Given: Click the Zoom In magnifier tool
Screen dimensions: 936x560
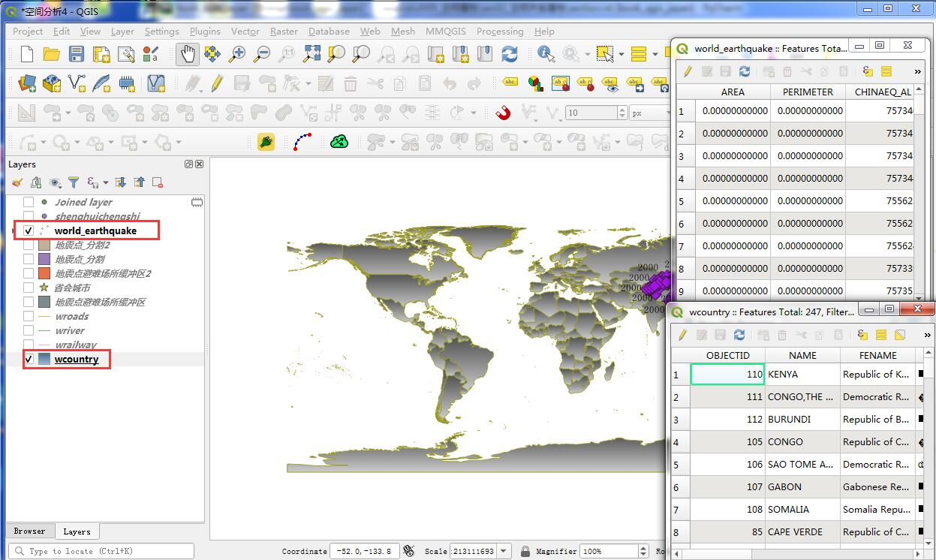Looking at the screenshot, I should pos(237,54).
